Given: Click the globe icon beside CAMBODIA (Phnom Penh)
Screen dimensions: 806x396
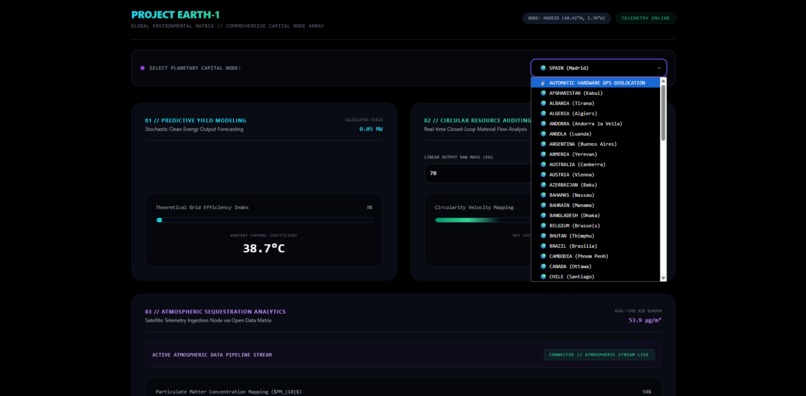Looking at the screenshot, I should pyautogui.click(x=543, y=256).
